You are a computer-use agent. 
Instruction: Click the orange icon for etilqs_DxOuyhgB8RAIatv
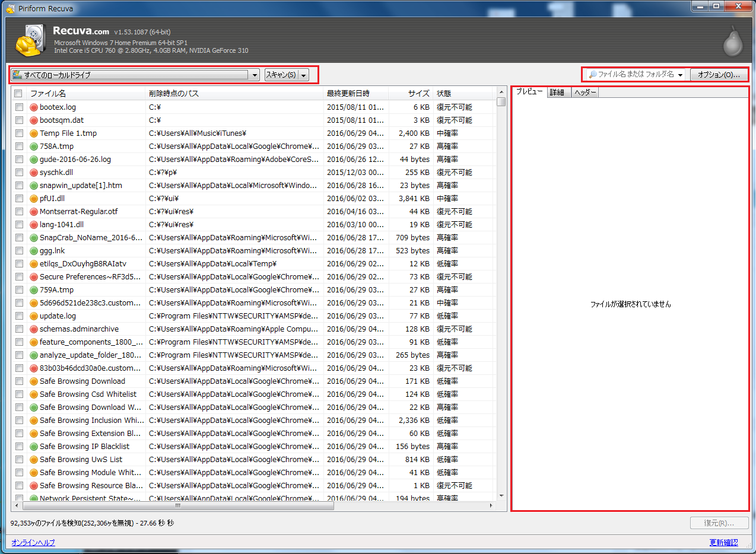pyautogui.click(x=34, y=264)
